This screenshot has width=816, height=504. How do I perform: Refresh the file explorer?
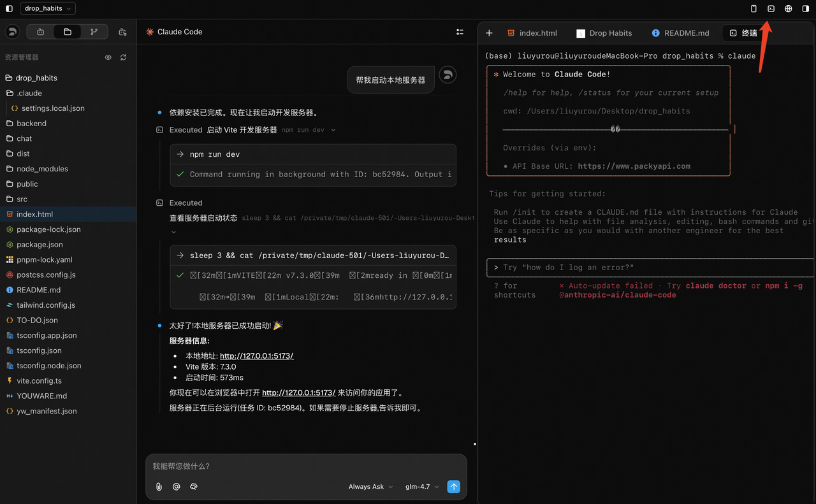coord(123,57)
